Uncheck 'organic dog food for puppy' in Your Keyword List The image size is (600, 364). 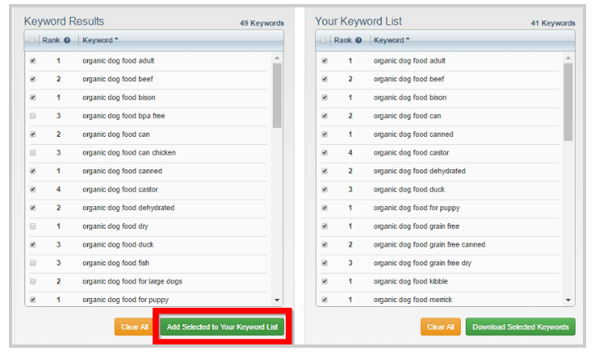point(325,208)
